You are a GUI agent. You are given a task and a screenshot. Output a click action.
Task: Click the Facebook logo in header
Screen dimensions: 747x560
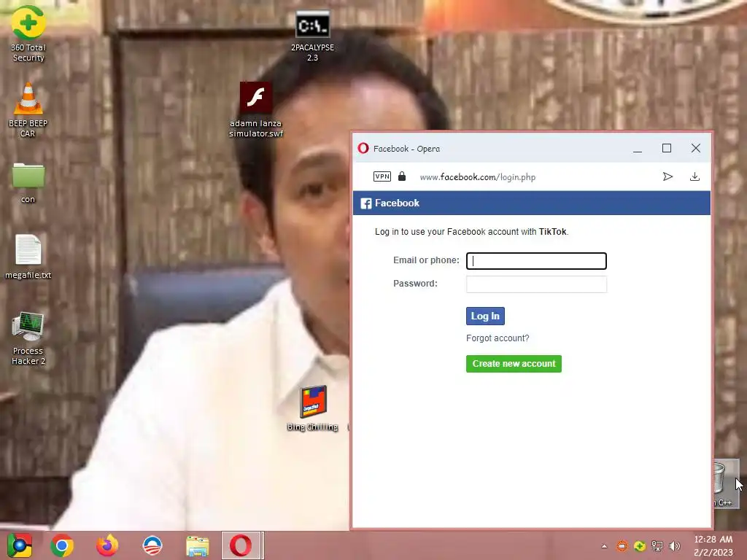366,203
